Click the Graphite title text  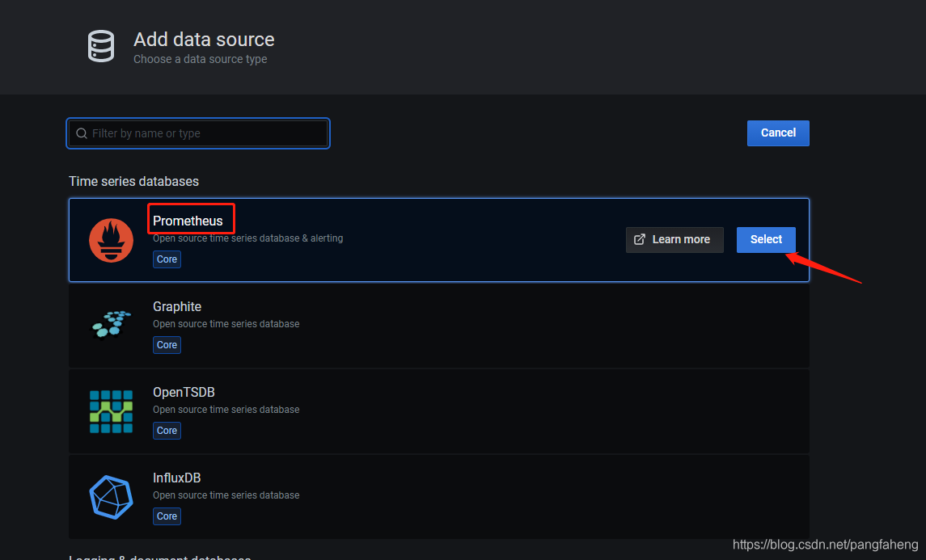point(177,306)
